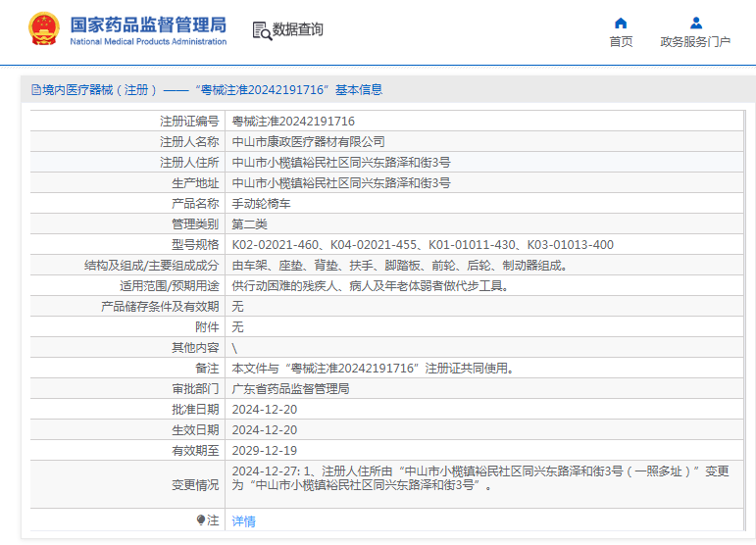
Task: Click the 适用范围/预期用途 label
Action: (170, 286)
